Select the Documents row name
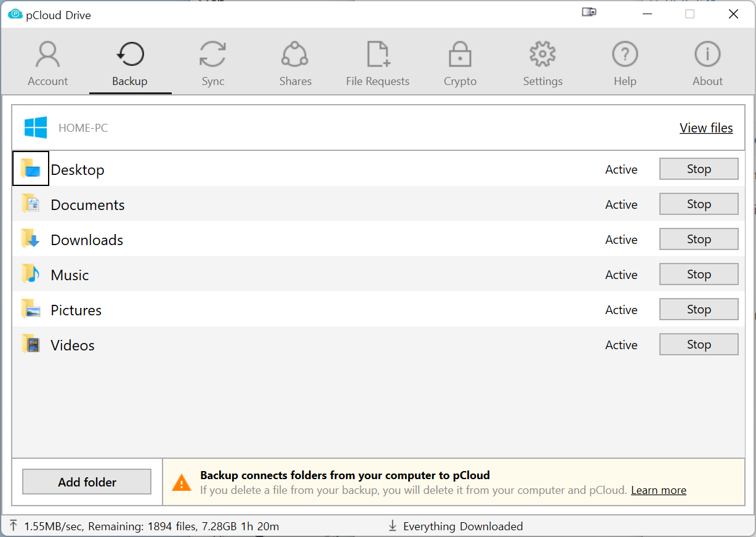Image resolution: width=756 pixels, height=537 pixels. (x=87, y=205)
